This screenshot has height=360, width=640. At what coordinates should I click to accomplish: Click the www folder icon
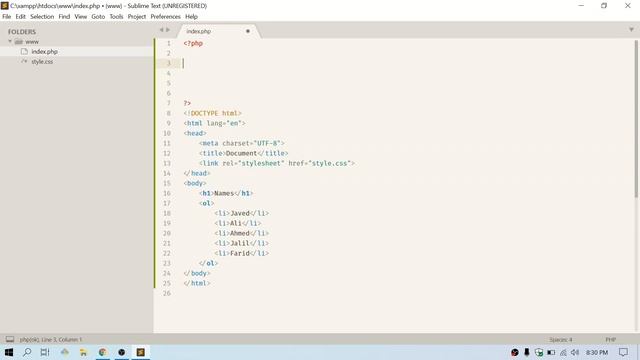pos(19,42)
